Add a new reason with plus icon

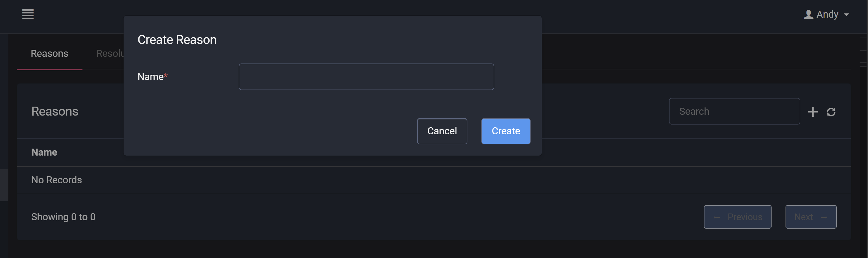coord(813,112)
